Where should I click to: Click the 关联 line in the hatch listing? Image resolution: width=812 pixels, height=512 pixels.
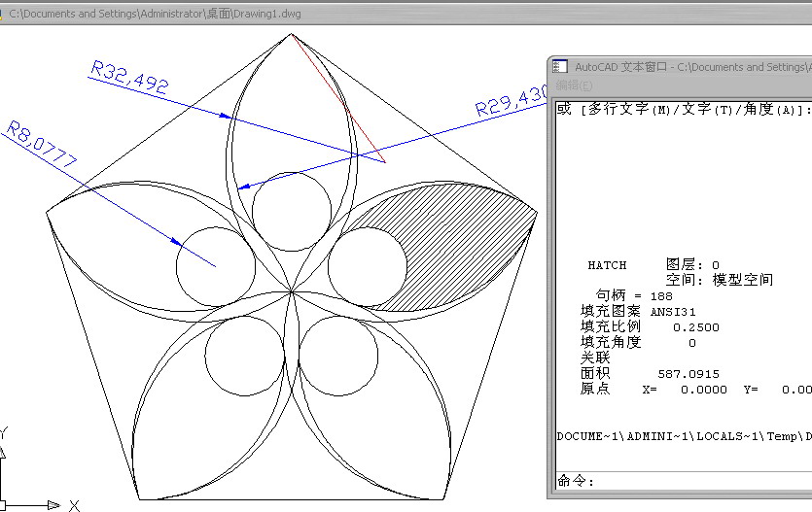click(595, 358)
